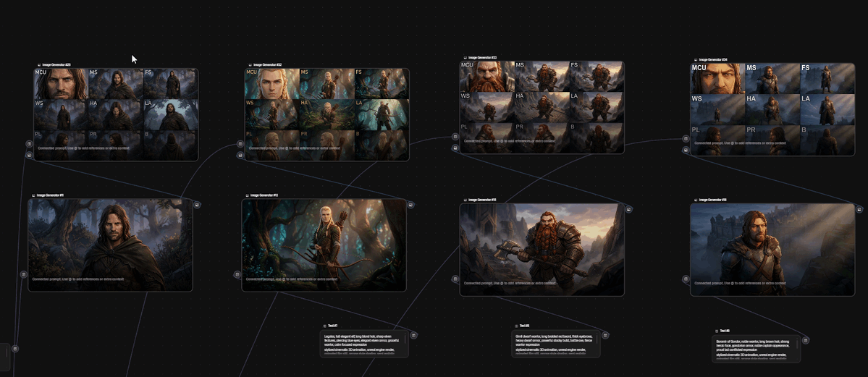Click image input port of Boromir grid generator
This screenshot has height=377, width=868.
tap(686, 150)
